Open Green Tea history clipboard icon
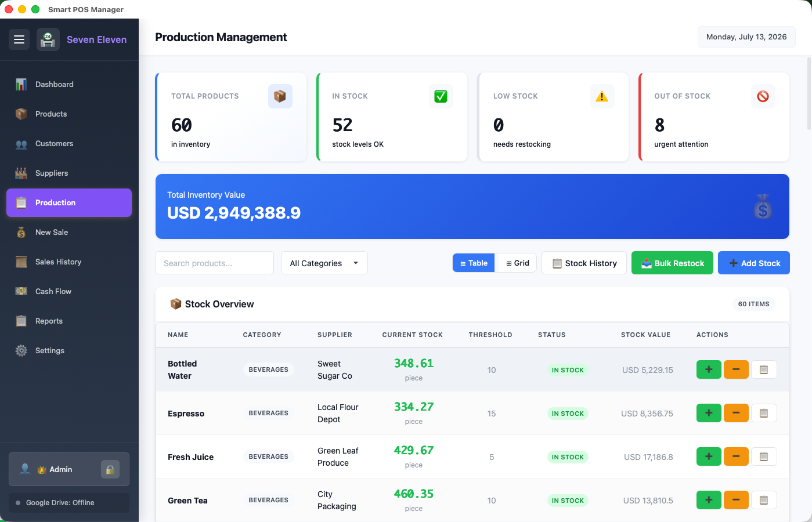Viewport: 812px width, 522px height. tap(764, 500)
